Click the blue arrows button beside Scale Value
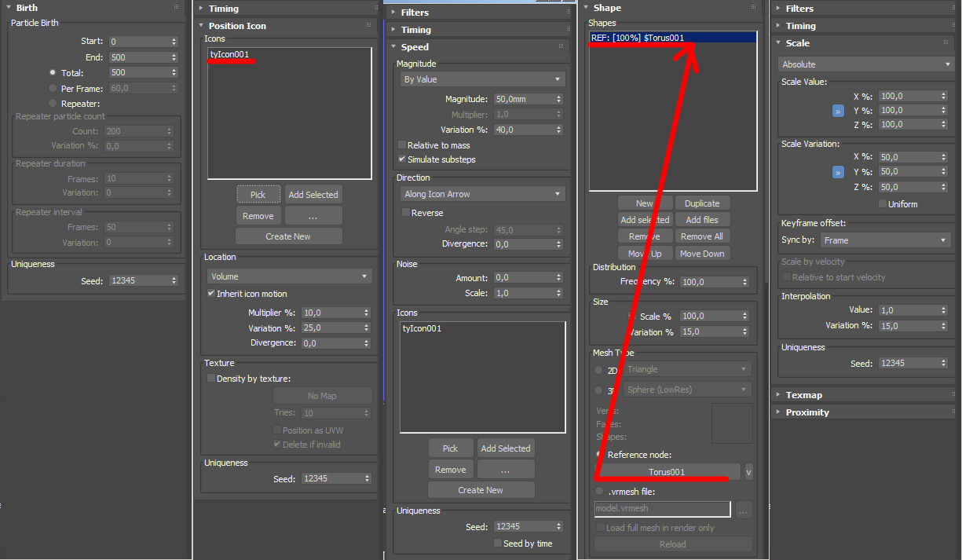Screen dimensions: 962x560 click(x=838, y=111)
